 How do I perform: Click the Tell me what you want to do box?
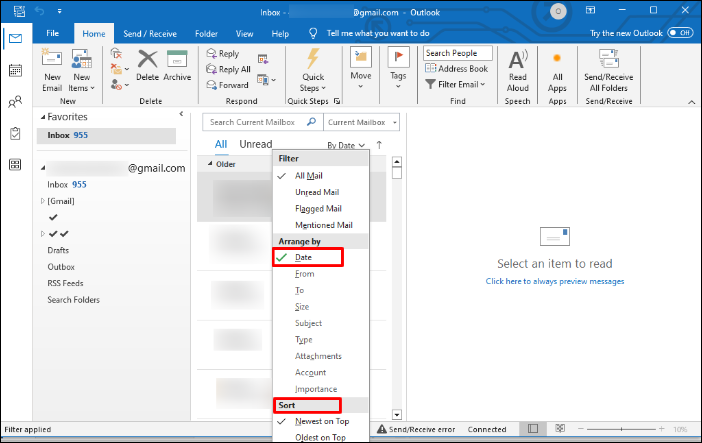tap(378, 33)
